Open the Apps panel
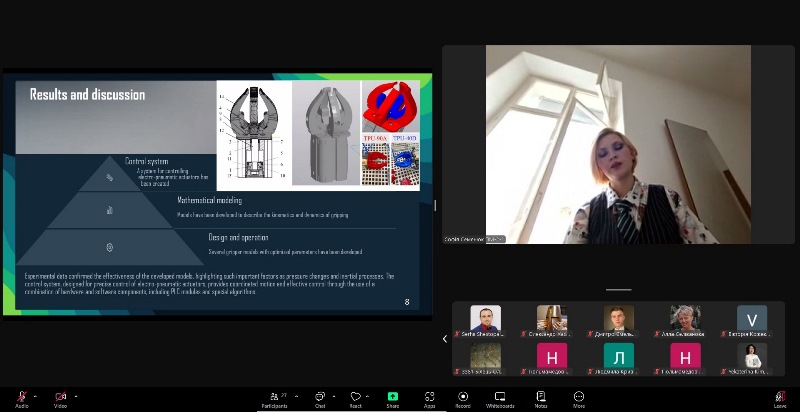 [x=429, y=398]
